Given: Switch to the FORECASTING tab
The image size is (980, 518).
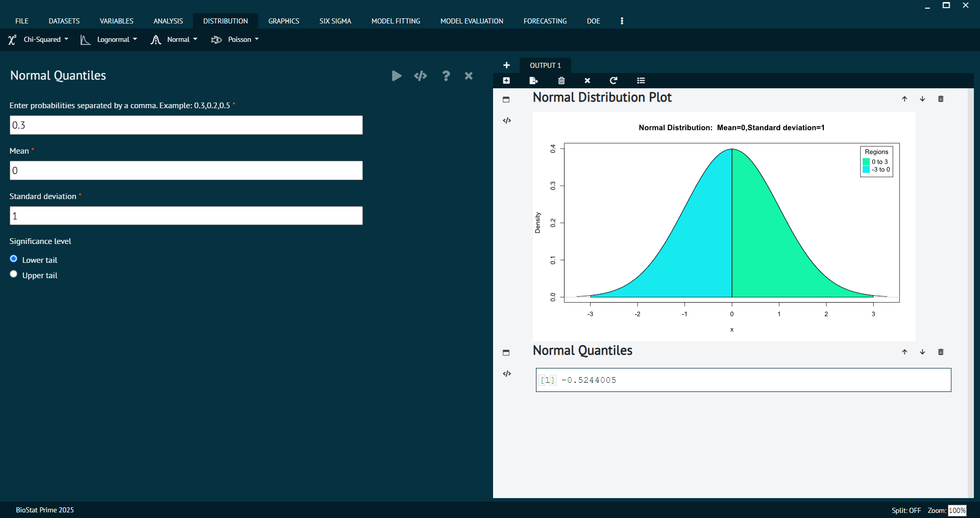Looking at the screenshot, I should [x=545, y=21].
